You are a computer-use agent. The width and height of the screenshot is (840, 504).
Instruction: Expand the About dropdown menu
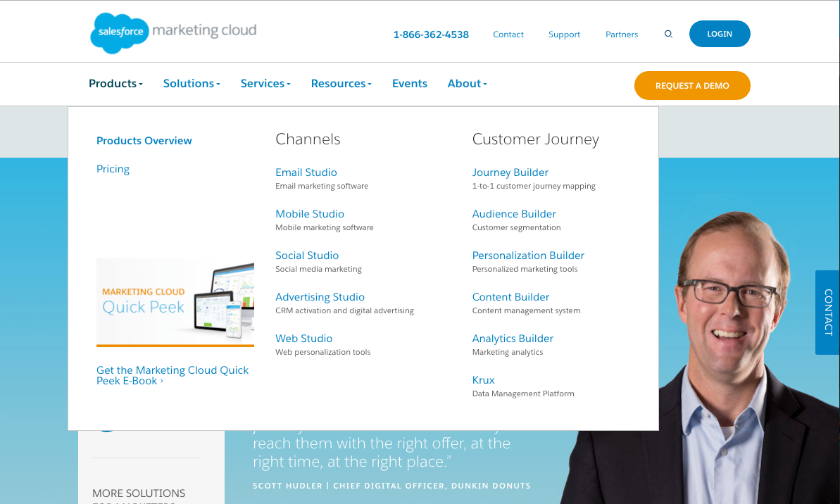click(467, 84)
